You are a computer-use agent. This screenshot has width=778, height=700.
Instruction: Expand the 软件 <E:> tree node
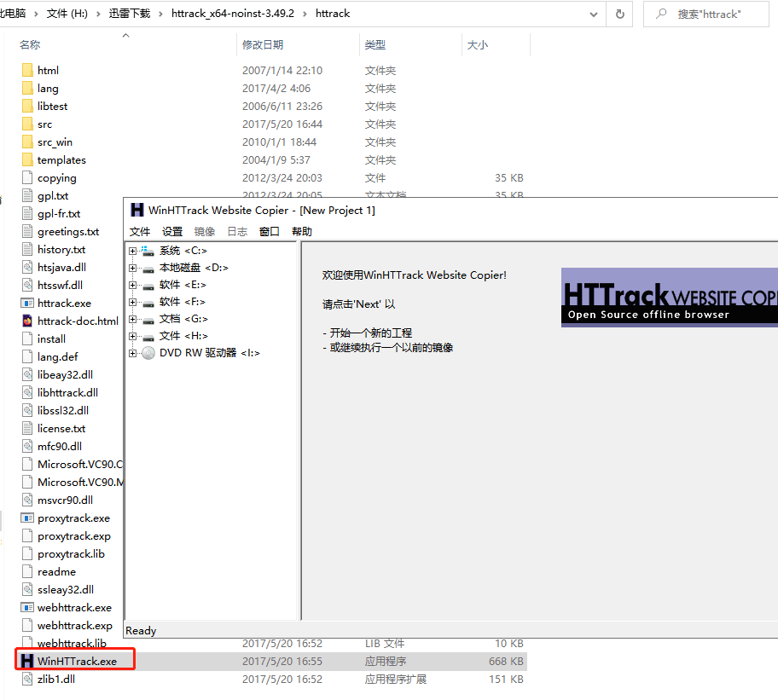tap(132, 285)
